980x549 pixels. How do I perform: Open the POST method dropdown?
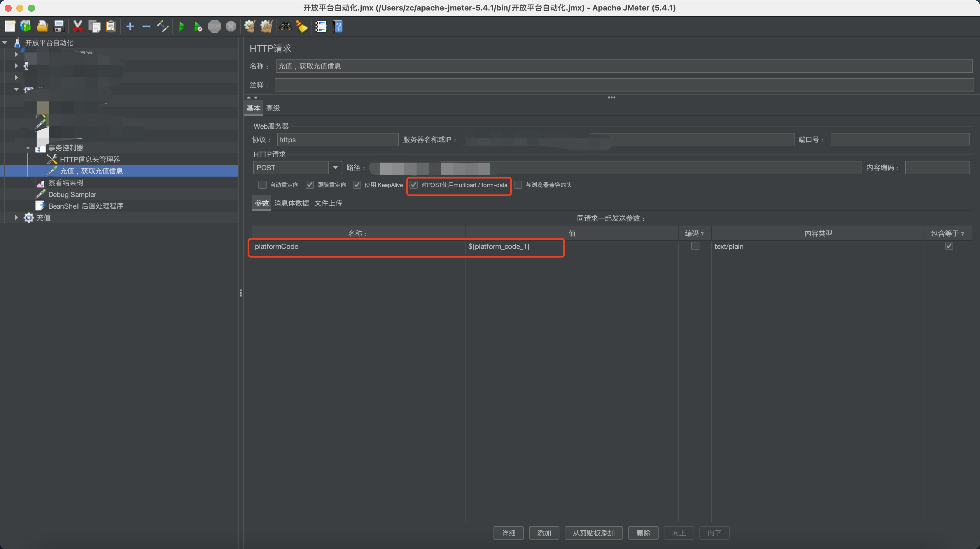click(x=335, y=167)
